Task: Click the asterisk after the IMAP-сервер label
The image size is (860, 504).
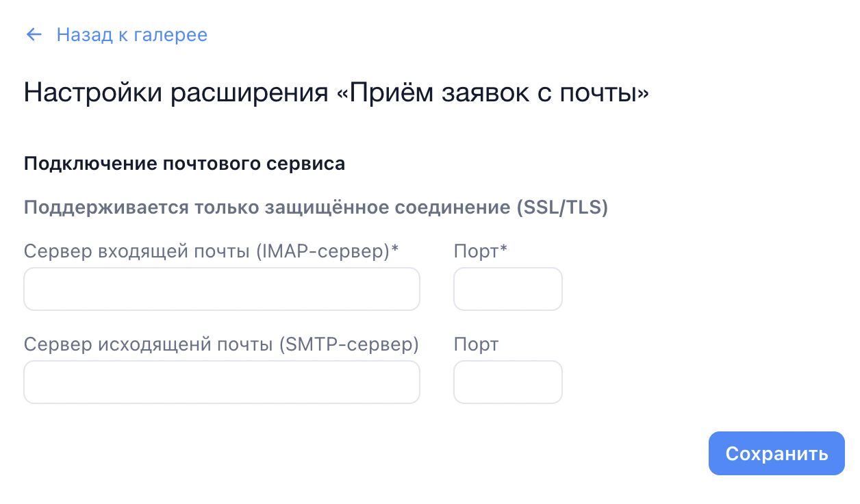Action: coord(394,250)
